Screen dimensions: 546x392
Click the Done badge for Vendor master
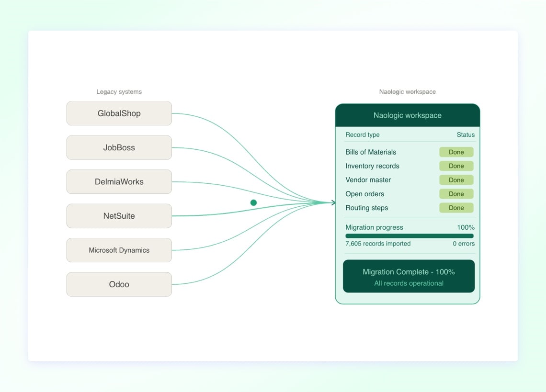(456, 180)
